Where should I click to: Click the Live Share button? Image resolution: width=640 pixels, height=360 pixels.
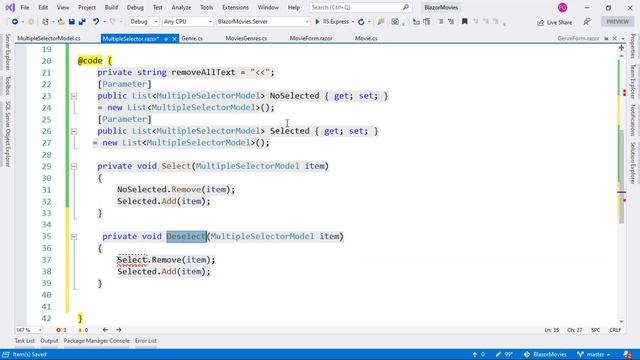coord(554,22)
